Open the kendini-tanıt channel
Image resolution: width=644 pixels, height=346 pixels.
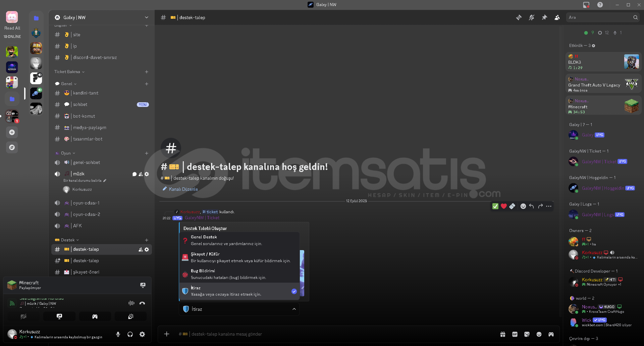pos(101,93)
